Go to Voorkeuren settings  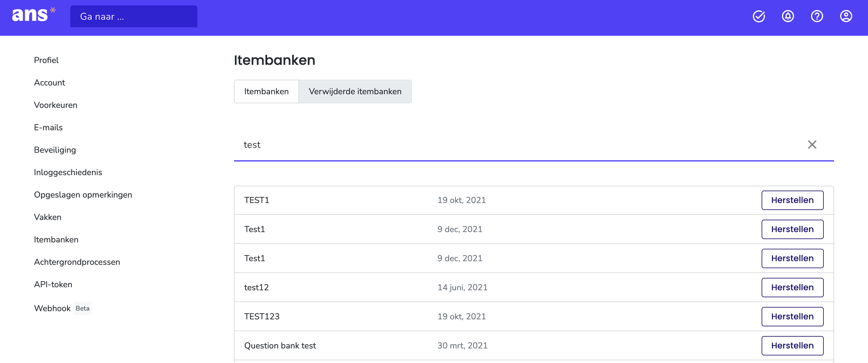point(55,105)
